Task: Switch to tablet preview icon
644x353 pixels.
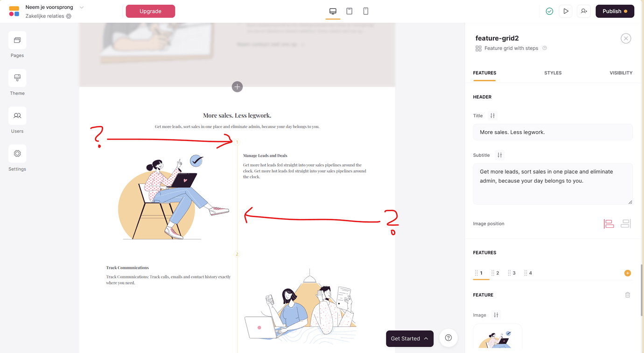Action: [x=349, y=11]
